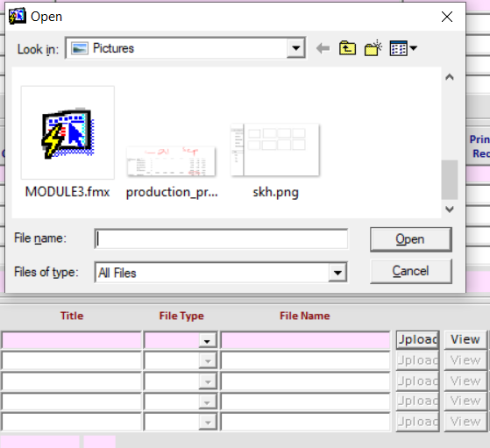This screenshot has width=490, height=448.
Task: Expand the Files of type dropdown
Action: point(337,273)
